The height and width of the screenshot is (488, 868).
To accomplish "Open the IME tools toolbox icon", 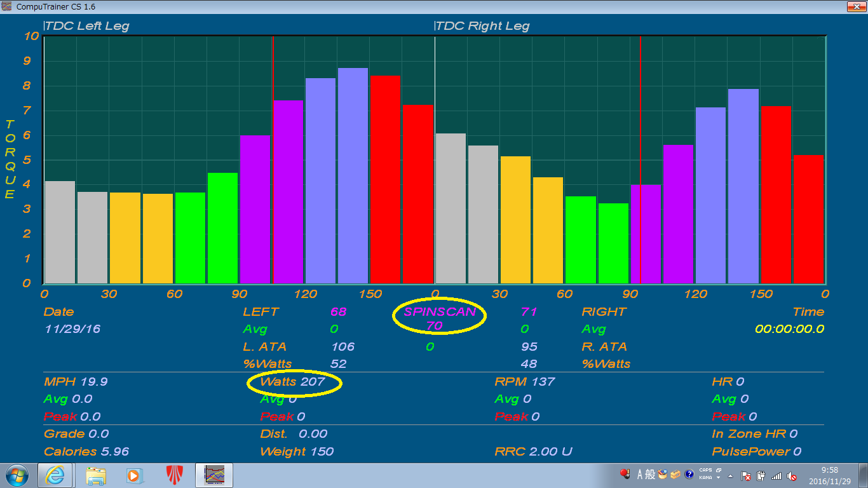I will (675, 474).
